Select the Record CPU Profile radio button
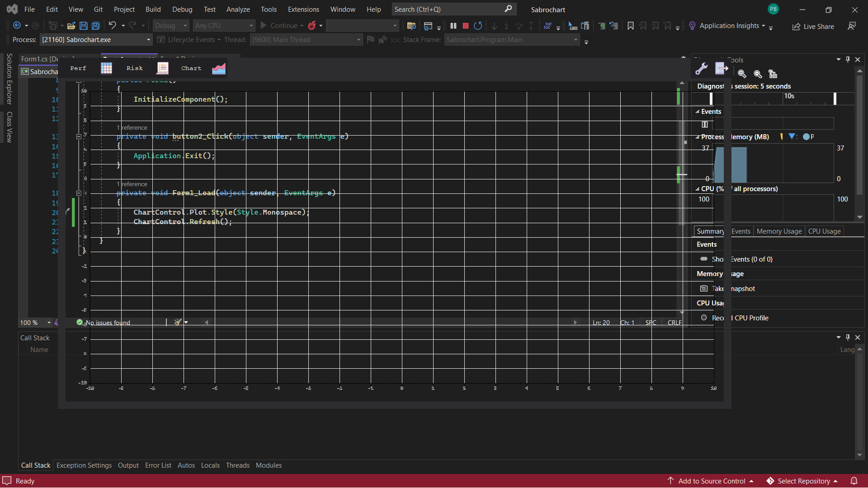The width and height of the screenshot is (868, 488). (704, 318)
